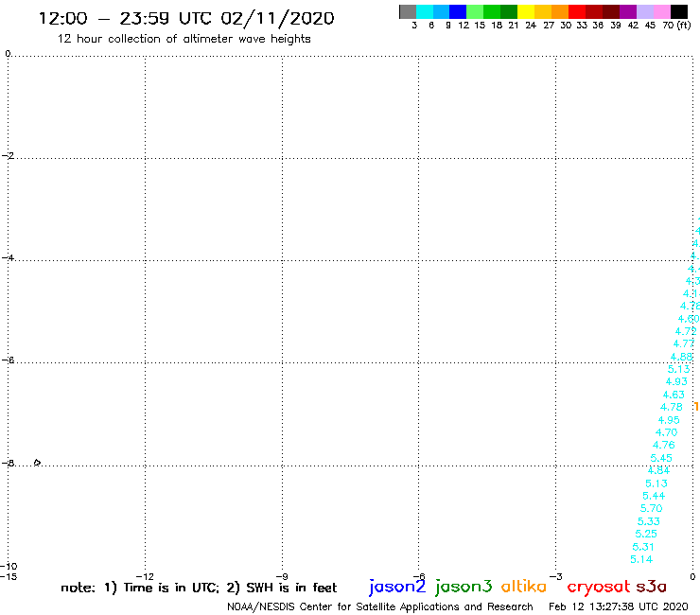Click the '24' label under the color scale
The width and height of the screenshot is (700, 615).
(x=531, y=25)
